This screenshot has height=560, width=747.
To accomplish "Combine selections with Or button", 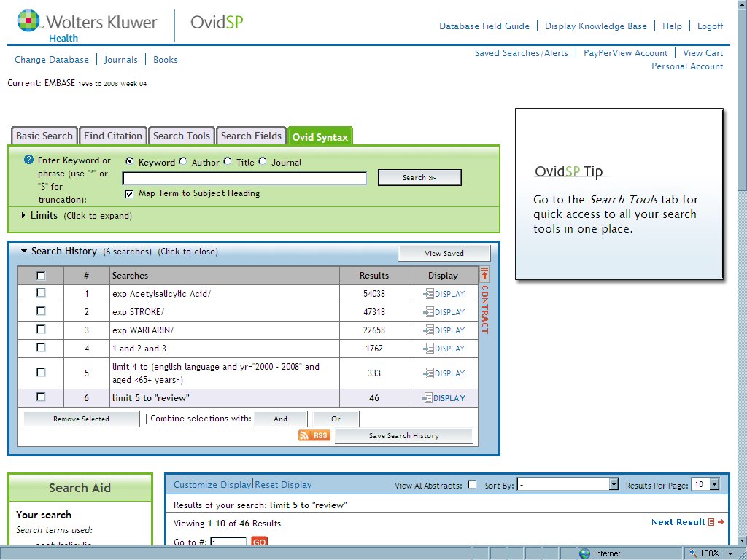I will tap(336, 419).
